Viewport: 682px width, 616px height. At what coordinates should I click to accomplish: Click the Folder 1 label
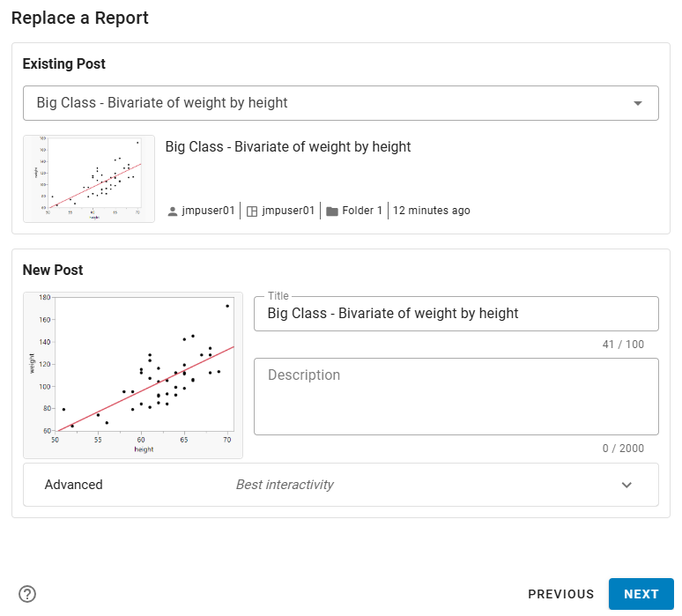[x=362, y=212]
